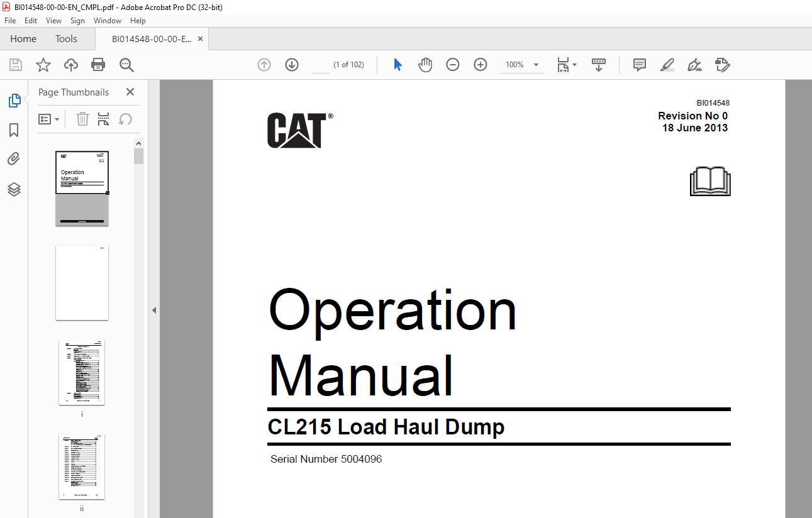This screenshot has width=812, height=518.
Task: Delete selected page with trash icon
Action: [x=82, y=119]
